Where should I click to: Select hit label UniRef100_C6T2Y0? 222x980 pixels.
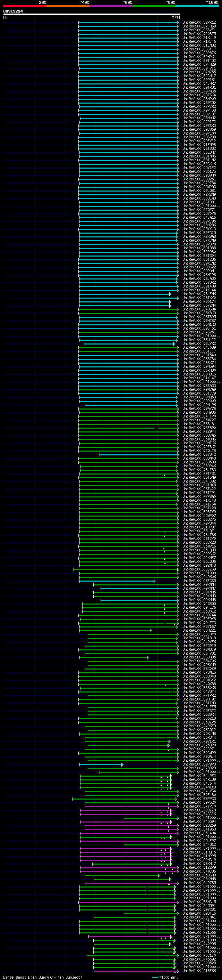tap(199, 539)
